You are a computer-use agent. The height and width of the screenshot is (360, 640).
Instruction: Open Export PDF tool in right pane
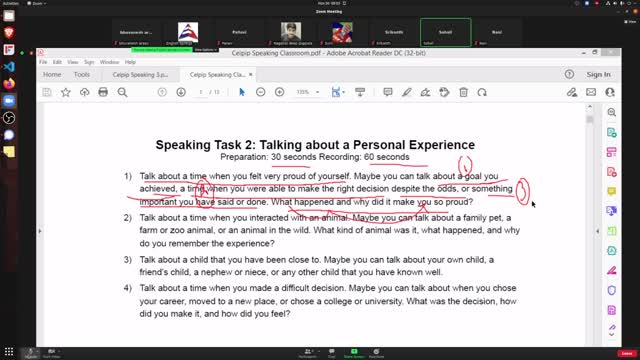(611, 132)
